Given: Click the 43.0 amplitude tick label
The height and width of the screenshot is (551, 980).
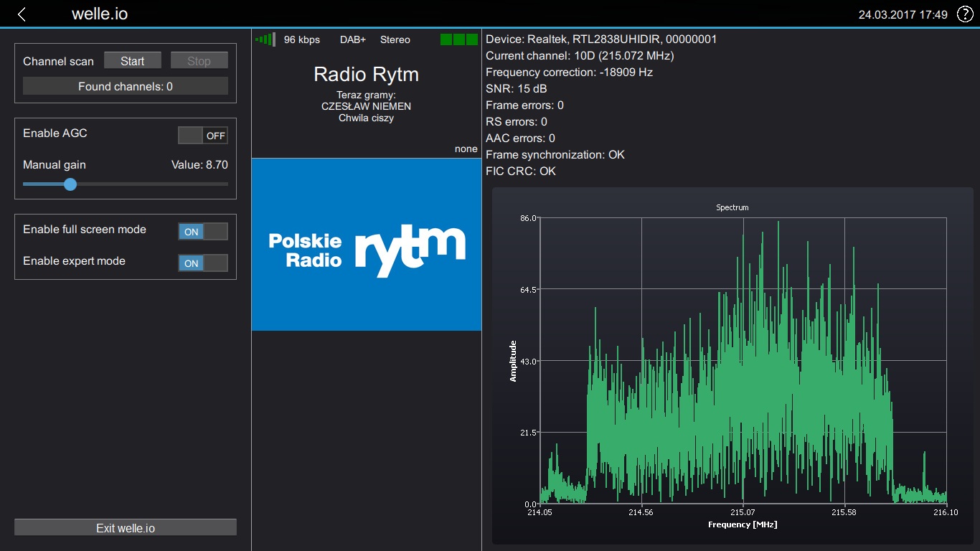Looking at the screenshot, I should (x=529, y=361).
